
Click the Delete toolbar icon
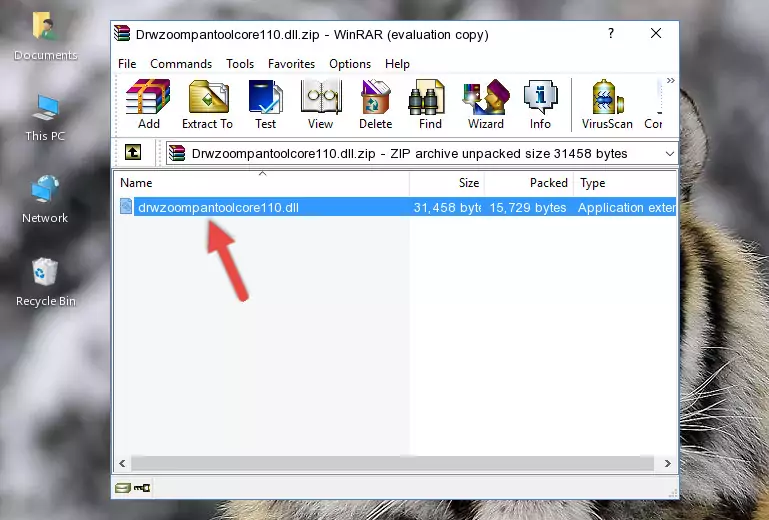point(376,104)
